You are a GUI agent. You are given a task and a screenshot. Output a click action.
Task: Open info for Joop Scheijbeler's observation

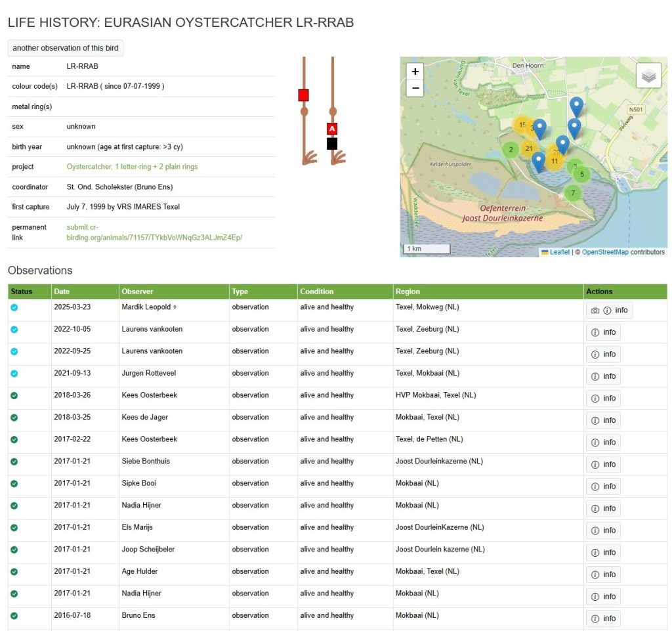604,553
